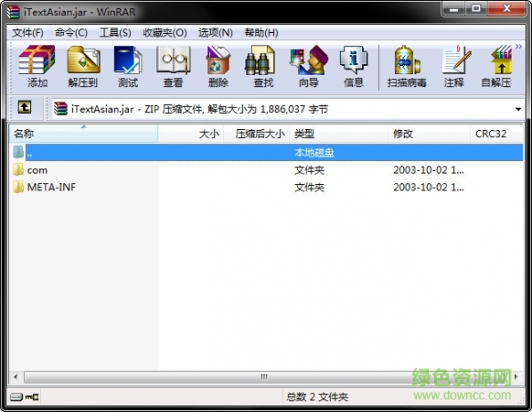The image size is (532, 412).
Task: Click horizontal scrollbar right arrow
Action: pyautogui.click(x=516, y=376)
